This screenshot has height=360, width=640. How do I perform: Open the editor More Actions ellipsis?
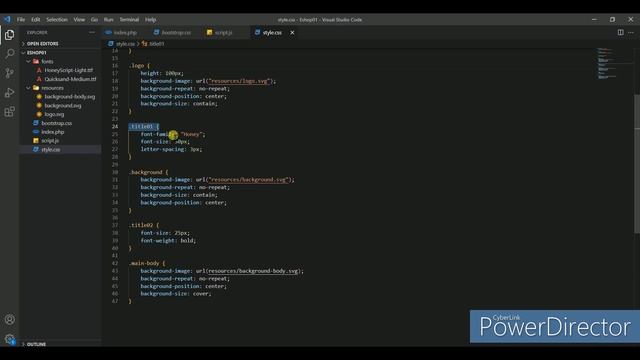click(631, 32)
